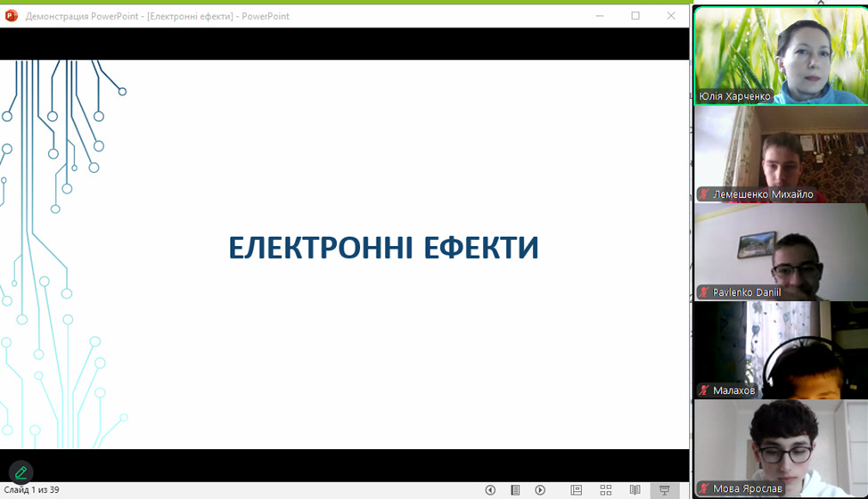This screenshot has width=868, height=499.
Task: Open the slide show options menu icon
Action: point(515,490)
